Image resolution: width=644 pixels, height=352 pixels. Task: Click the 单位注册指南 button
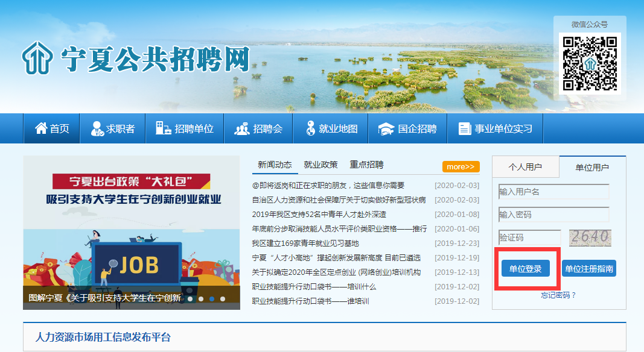(x=589, y=269)
